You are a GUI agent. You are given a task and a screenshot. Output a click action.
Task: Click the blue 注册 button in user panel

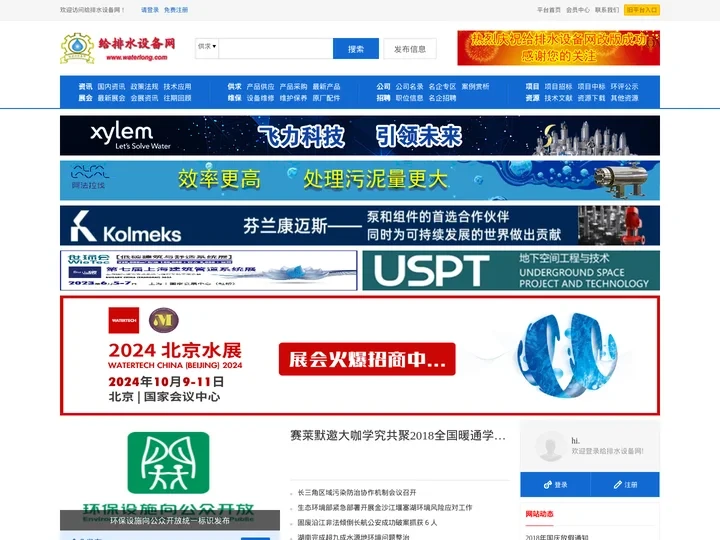coord(625,484)
